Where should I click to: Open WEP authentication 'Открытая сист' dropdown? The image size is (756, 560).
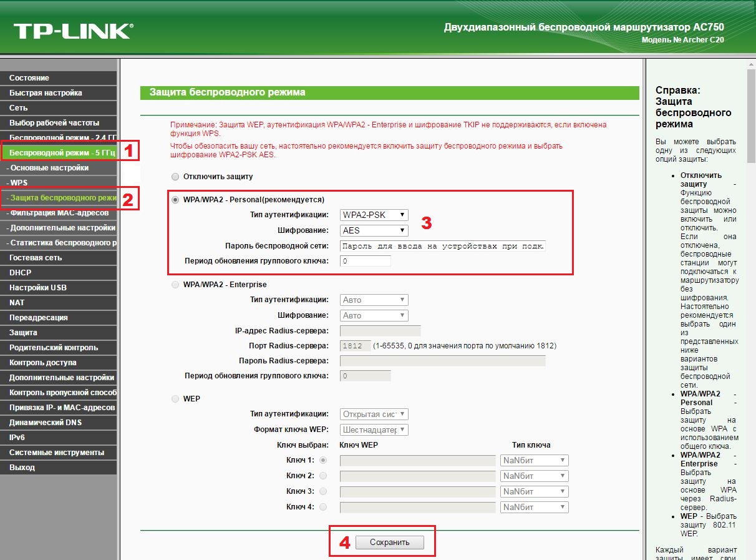374,414
